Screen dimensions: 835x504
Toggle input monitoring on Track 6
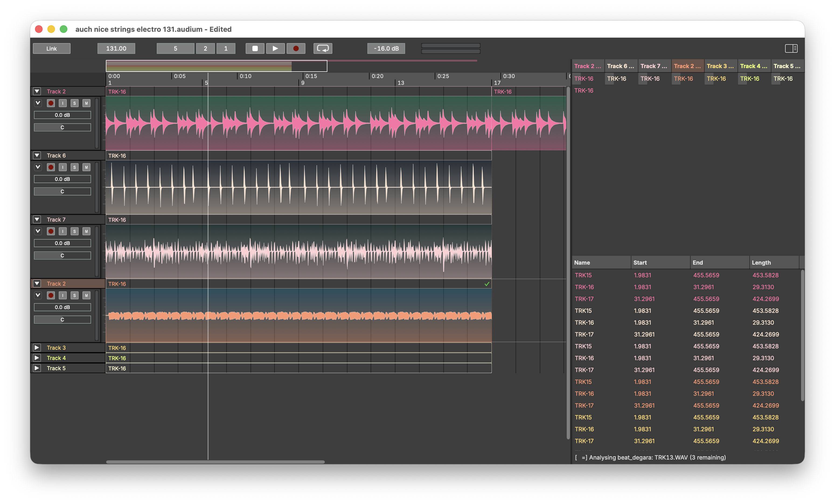(63, 167)
